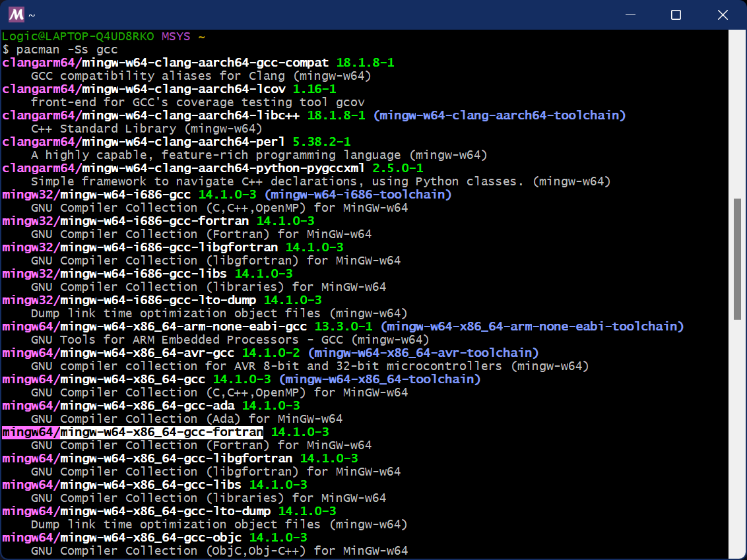Click the group text (mingw-w64-x86_64-avr-toolchain)
Image resolution: width=747 pixels, height=560 pixels.
(x=423, y=353)
